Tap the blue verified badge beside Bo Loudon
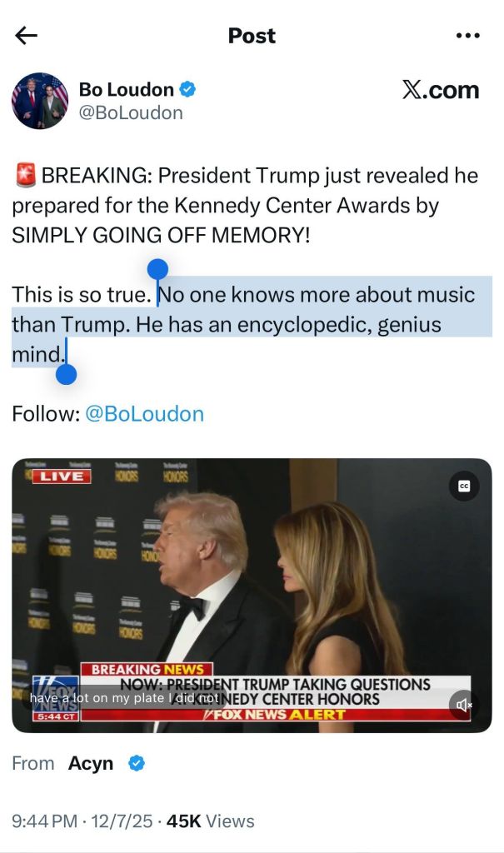Viewport: 504px width, 853px height. click(187, 89)
